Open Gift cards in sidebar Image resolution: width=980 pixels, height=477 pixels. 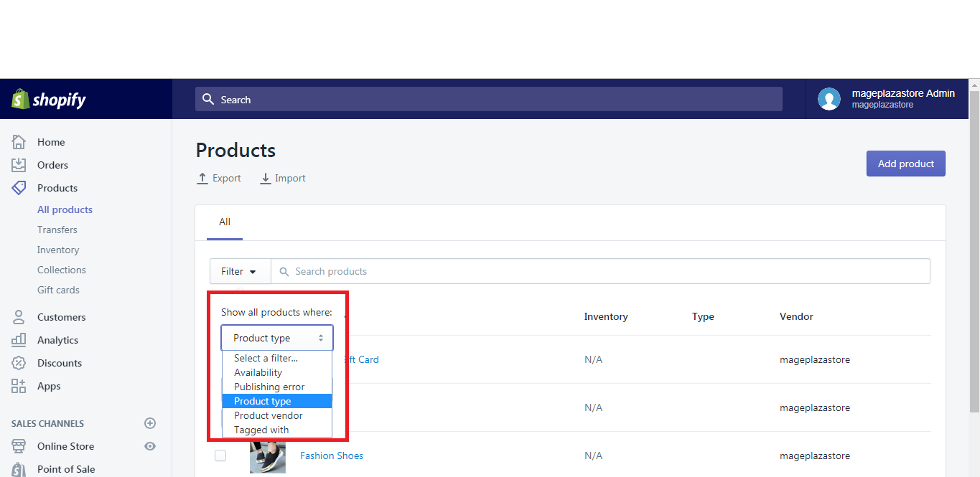[x=58, y=290]
